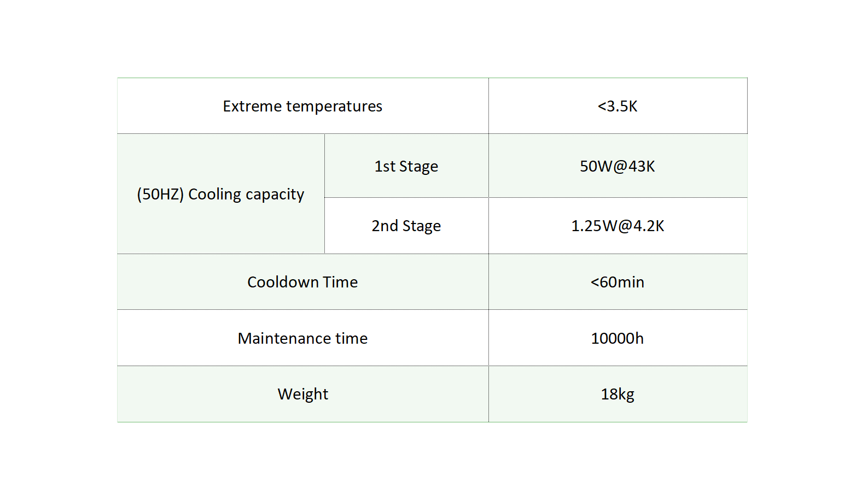Screen dimensions: 868x500
Task: Select the 18kg value cell
Action: coord(617,394)
